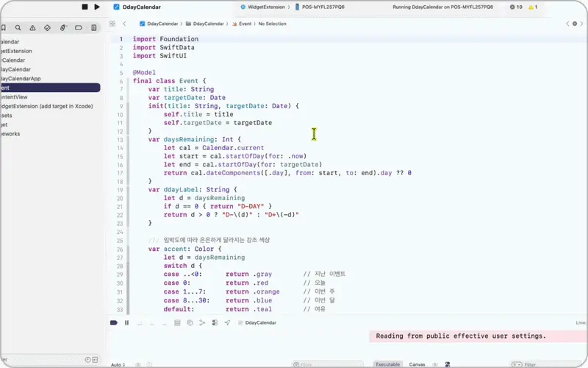Open environment overrides
This screenshot has height=368, width=588.
pyautogui.click(x=215, y=322)
